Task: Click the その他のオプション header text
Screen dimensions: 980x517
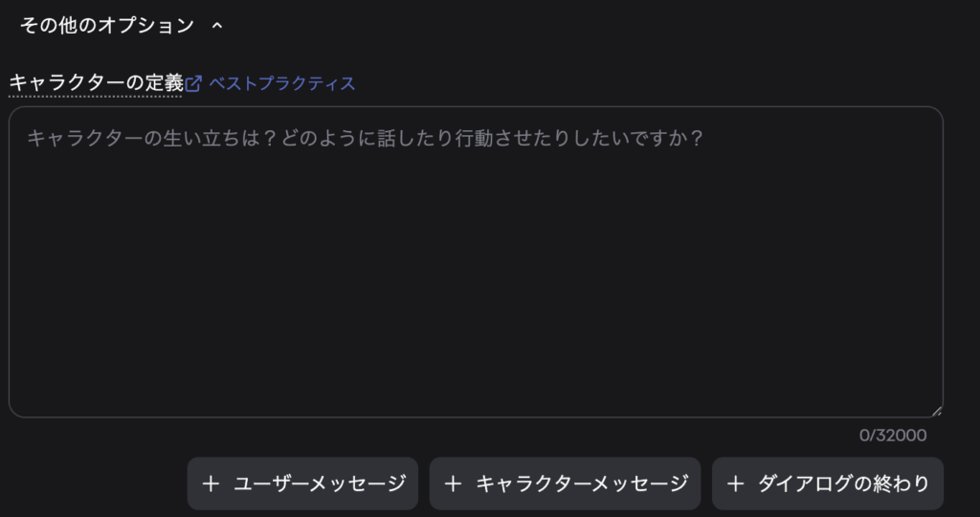Action: coord(106,26)
